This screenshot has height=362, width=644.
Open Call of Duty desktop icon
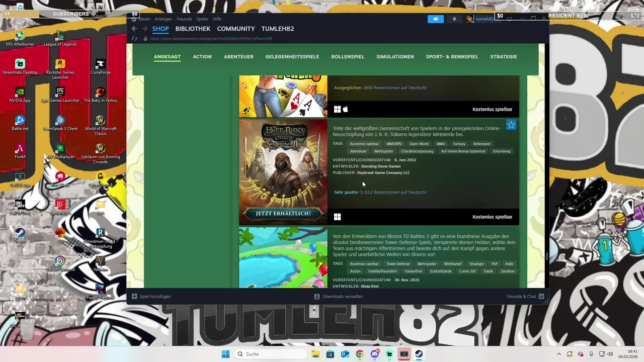(x=20, y=208)
